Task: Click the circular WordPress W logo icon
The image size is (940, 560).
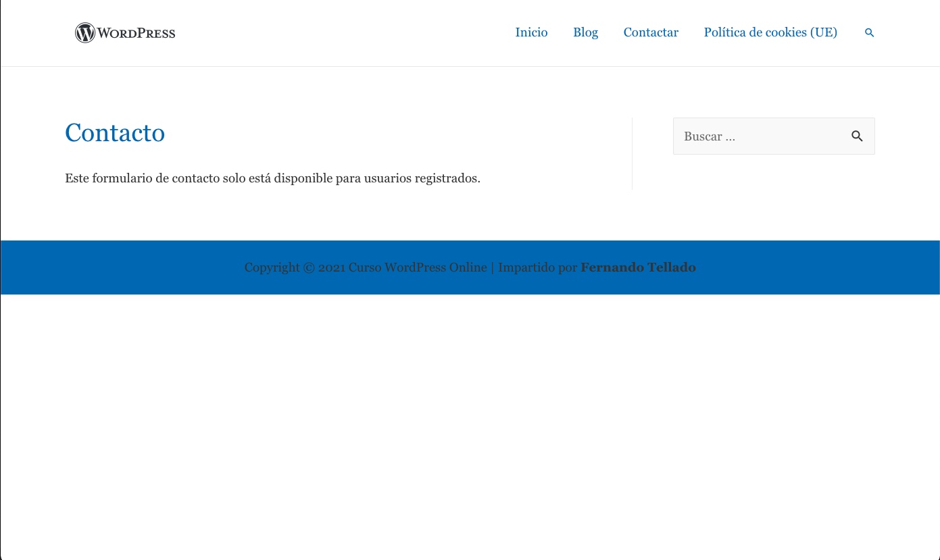Action: (85, 32)
